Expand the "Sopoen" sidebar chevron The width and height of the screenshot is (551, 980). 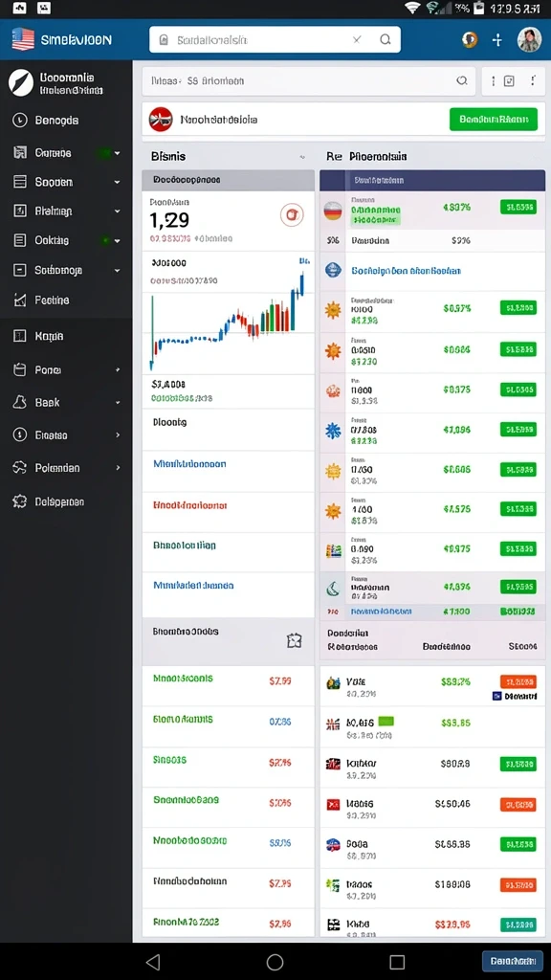117,182
